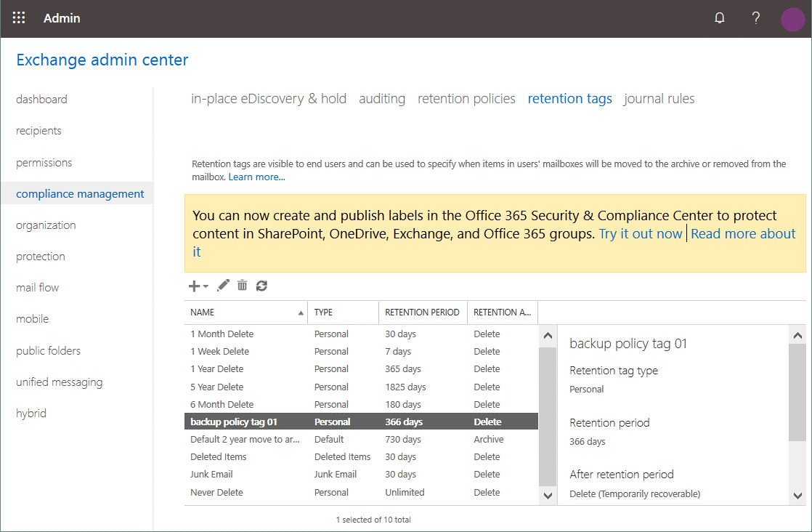This screenshot has width=812, height=532.
Task: Expand the new tag dropdown arrow
Action: pos(206,287)
